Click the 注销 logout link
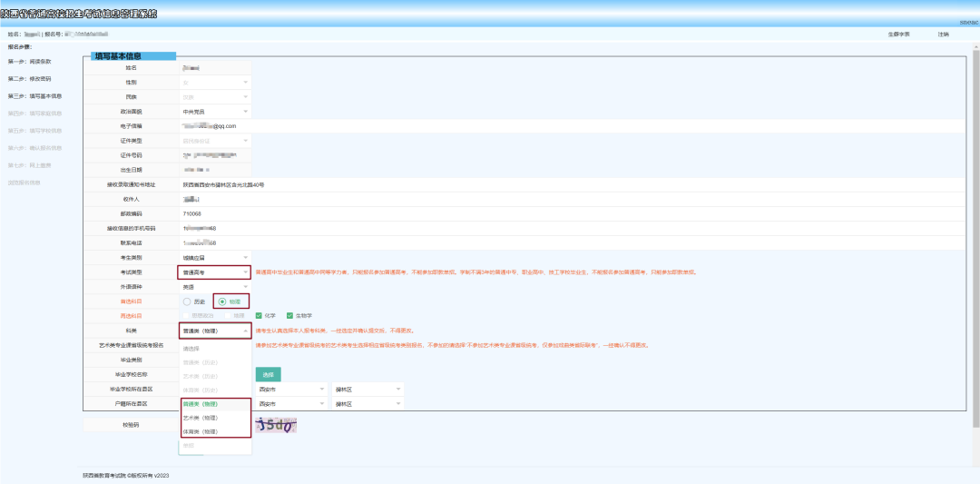 943,35
